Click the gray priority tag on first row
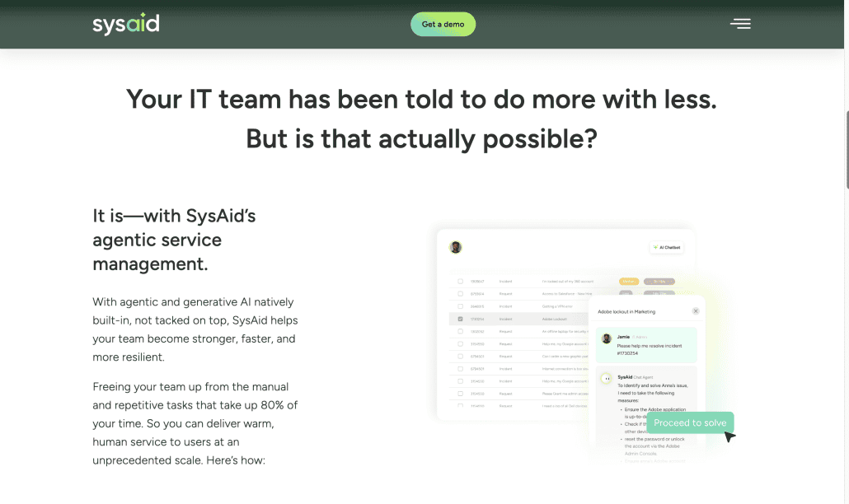Screen dimensions: 849x504 coord(659,281)
